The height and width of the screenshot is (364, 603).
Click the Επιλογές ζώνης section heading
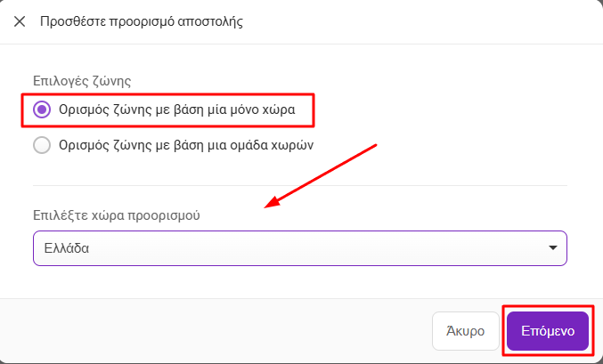pos(82,81)
